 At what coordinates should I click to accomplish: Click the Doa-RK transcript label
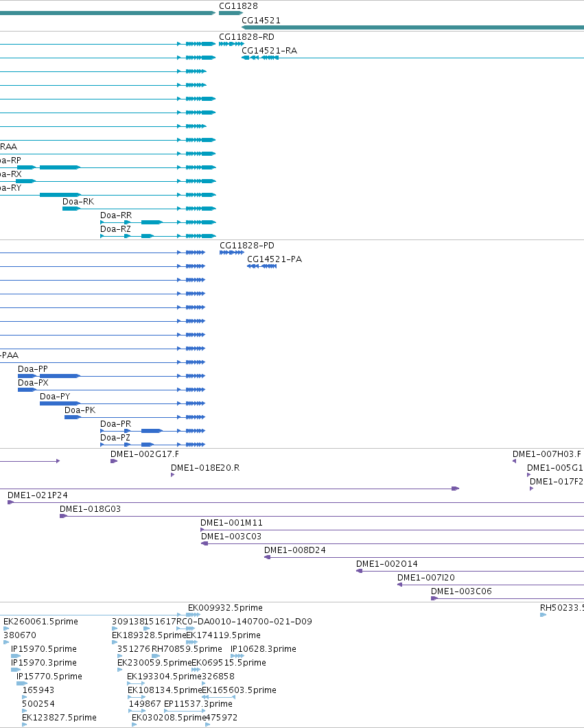tap(78, 202)
